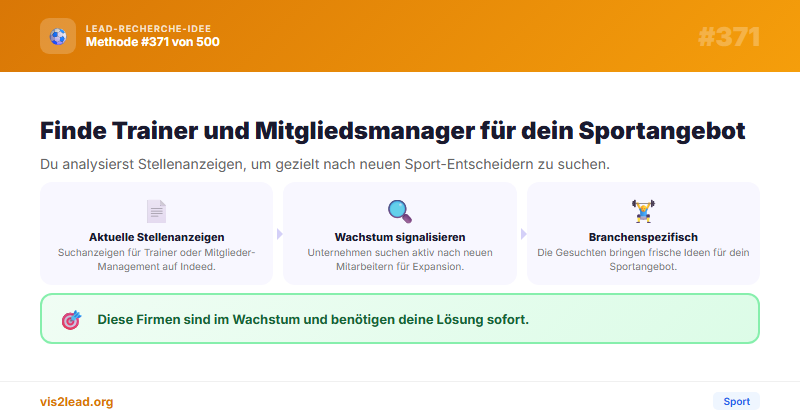Click description 'Die Gesuchten bringen frische Ideen'
The width and height of the screenshot is (800, 420).
tap(643, 259)
